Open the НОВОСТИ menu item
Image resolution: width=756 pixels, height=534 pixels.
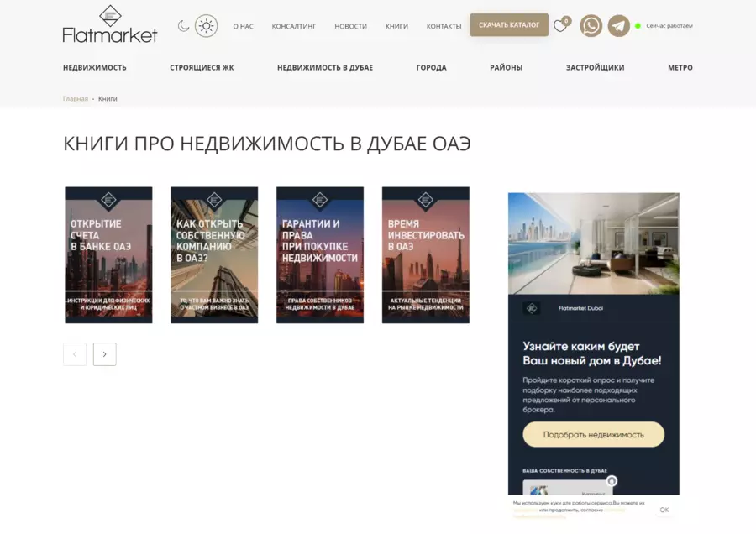coord(350,26)
